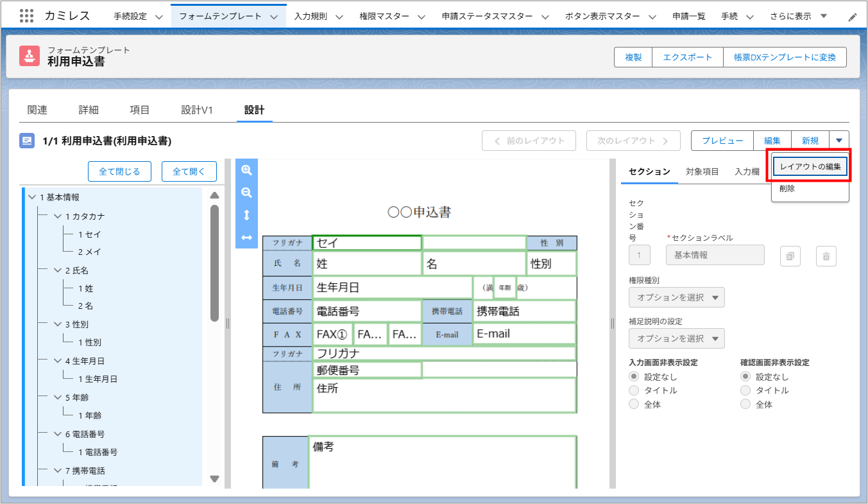
Task: Collapse the 1 基本情報 tree node
Action: [x=32, y=197]
